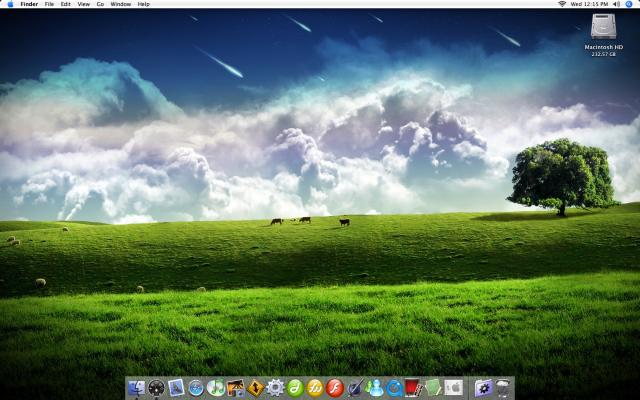Open the Trash in the dock
Viewport: 640px width, 400px height.
click(501, 388)
